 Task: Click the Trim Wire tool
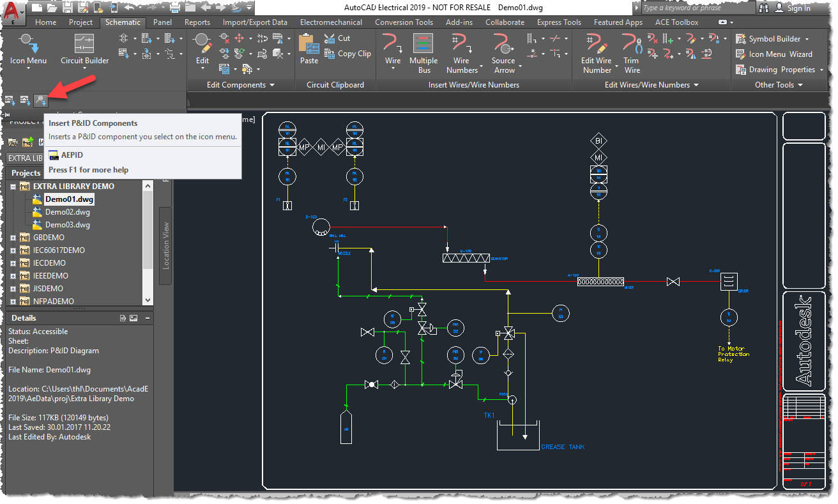[x=632, y=53]
